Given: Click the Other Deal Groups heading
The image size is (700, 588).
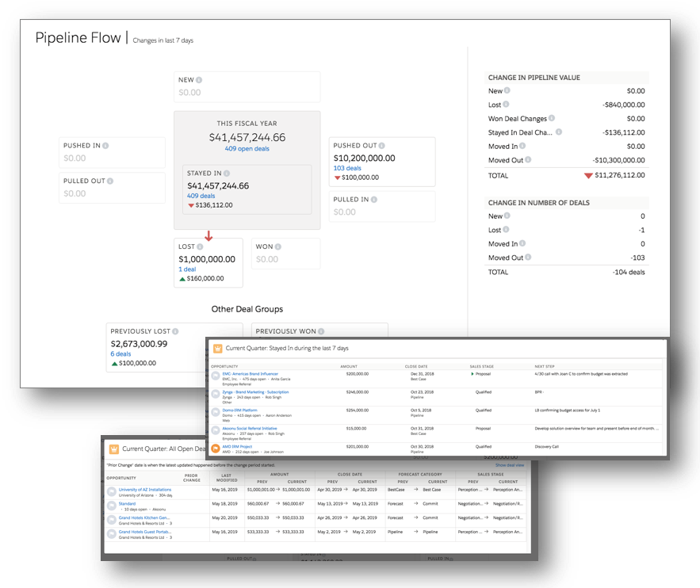Looking at the screenshot, I should tap(247, 309).
